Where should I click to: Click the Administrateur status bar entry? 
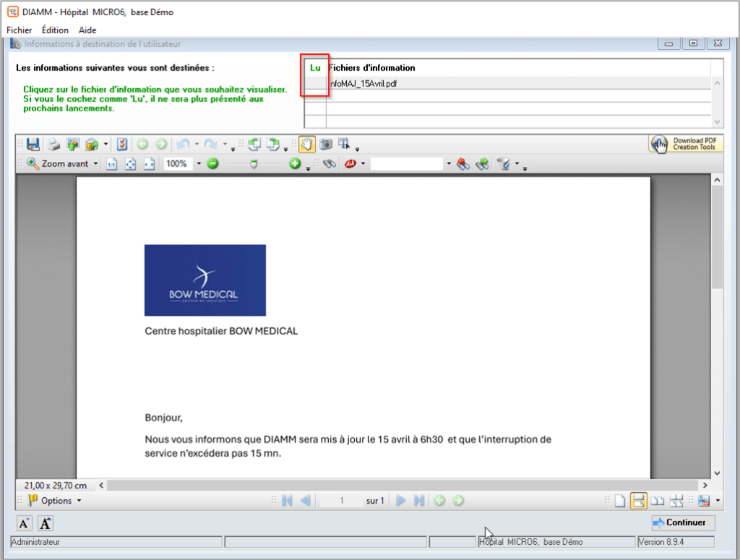coord(116,542)
